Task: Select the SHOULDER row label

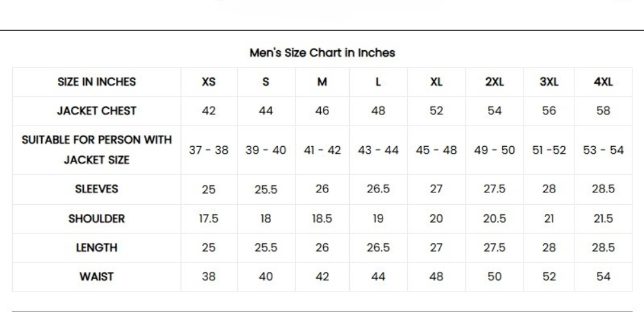Action: tap(97, 218)
